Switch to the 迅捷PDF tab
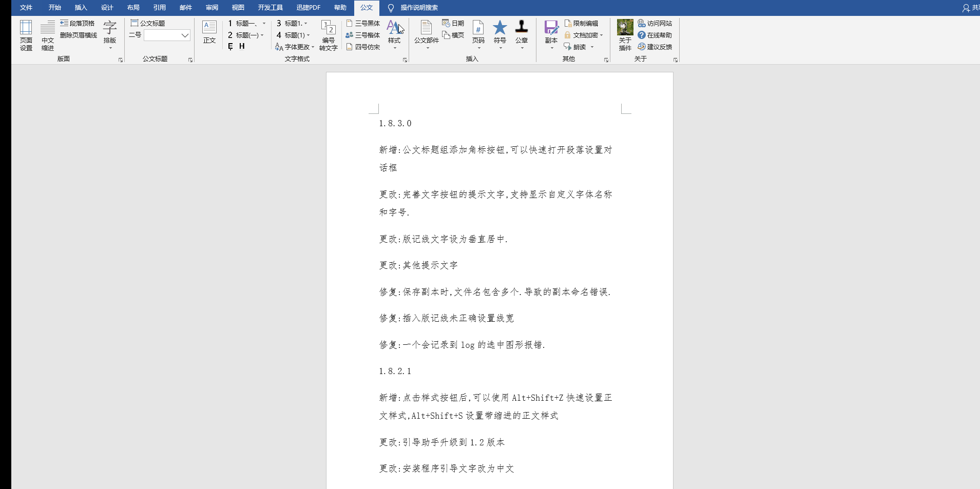980x489 pixels. (x=309, y=8)
